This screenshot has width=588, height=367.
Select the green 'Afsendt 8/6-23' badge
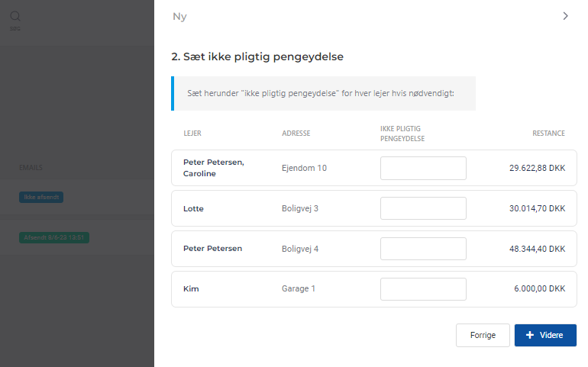(x=54, y=237)
